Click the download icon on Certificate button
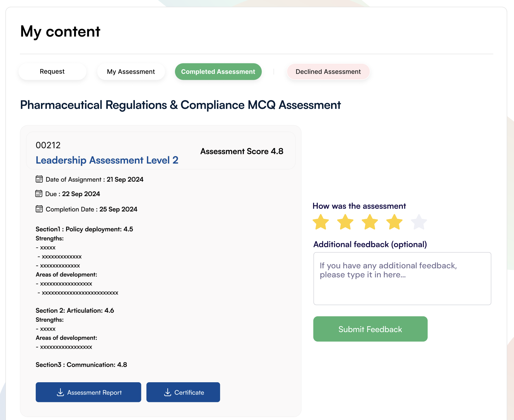 coord(168,392)
